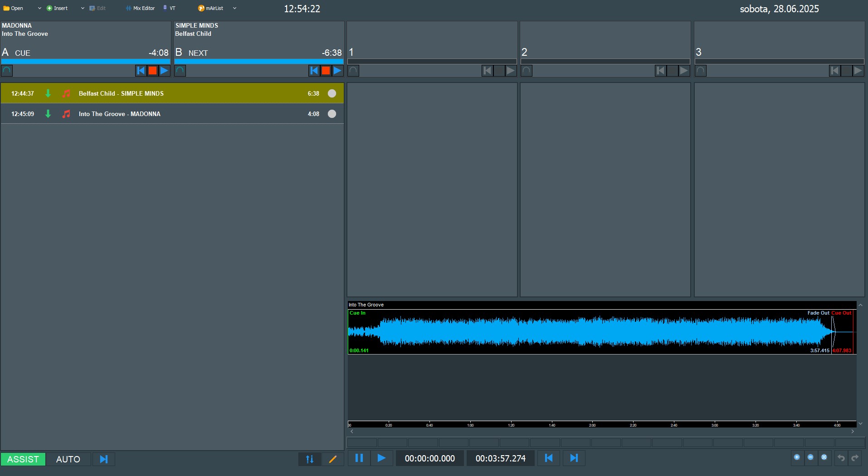Viewport: 868px width, 476px height.
Task: Click the play icon on cart player 3
Action: (x=858, y=71)
